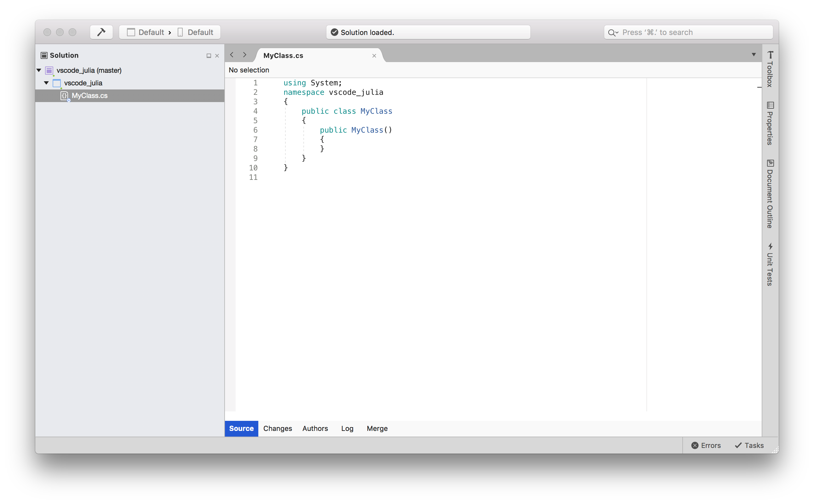
Task: Build the solution using the hammer icon
Action: point(101,32)
